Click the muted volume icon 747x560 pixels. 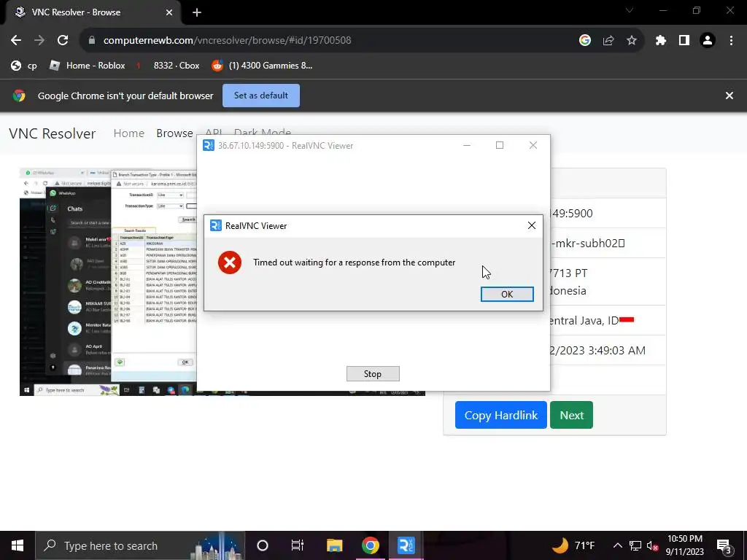(652, 545)
